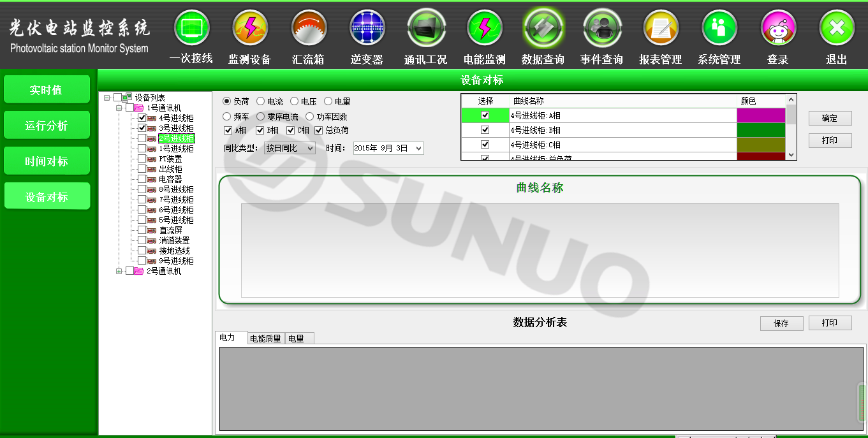Screen dimensions: 868x438
Task: Open the 电能监测 energy monitoring icon
Action: pos(485,28)
